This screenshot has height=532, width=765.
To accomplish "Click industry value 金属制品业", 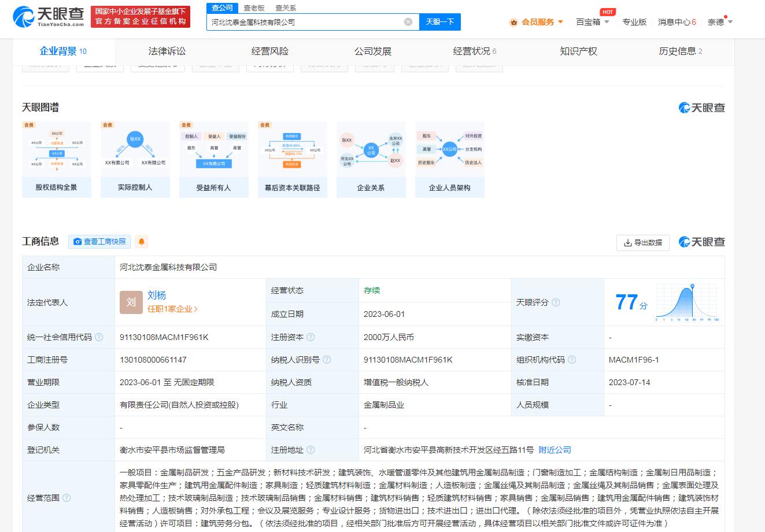I will coord(384,405).
